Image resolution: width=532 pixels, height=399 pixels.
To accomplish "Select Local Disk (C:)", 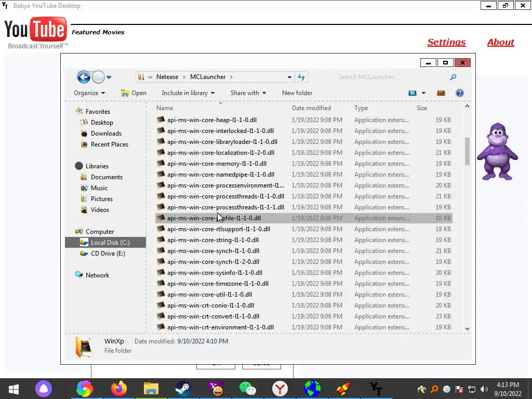I will point(105,242).
